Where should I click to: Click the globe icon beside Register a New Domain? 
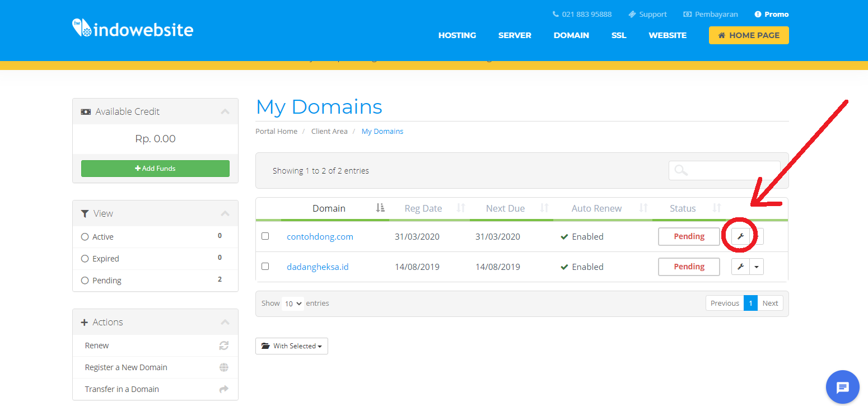(x=223, y=367)
